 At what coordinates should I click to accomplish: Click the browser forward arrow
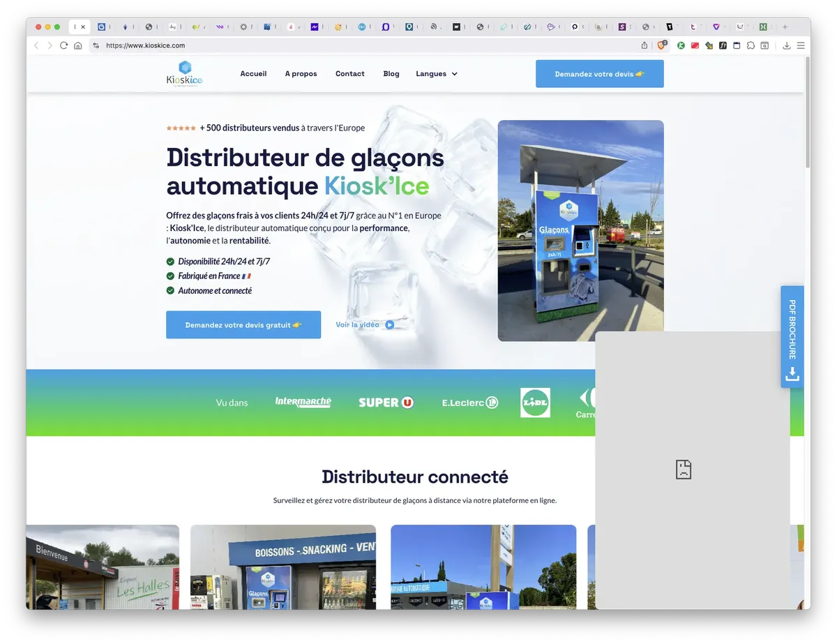click(x=50, y=45)
